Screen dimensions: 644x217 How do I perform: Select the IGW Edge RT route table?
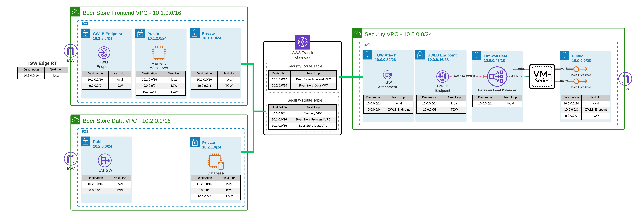click(43, 73)
